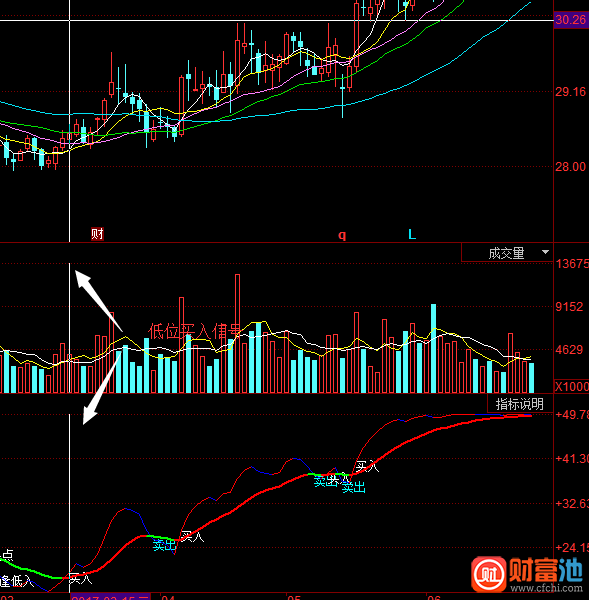
Task: Click the 29.16 price axis label
Action: click(x=570, y=92)
